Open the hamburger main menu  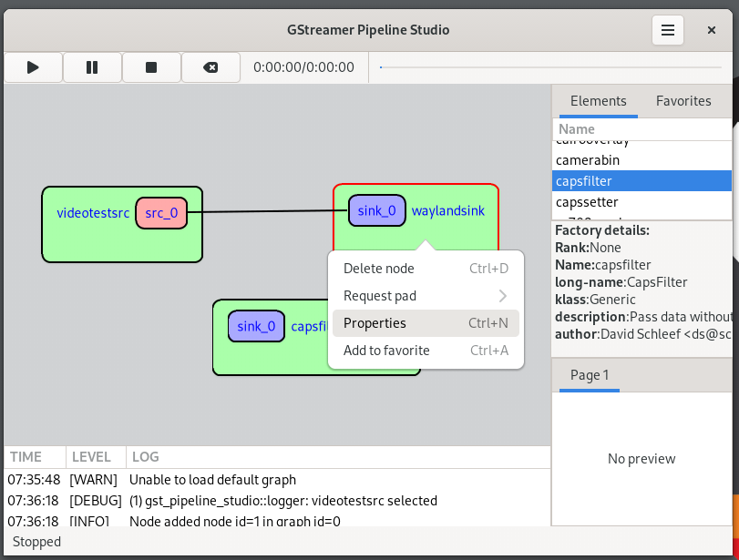(x=667, y=30)
